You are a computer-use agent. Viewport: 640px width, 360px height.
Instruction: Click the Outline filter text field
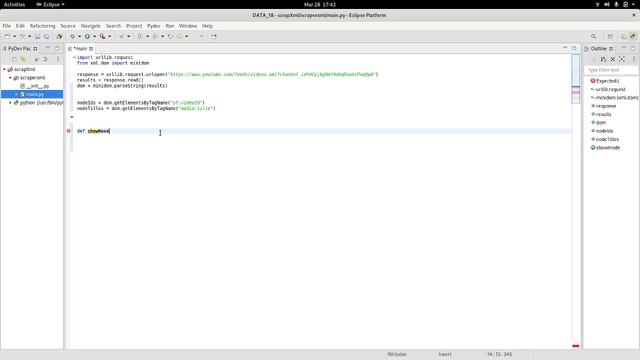tap(611, 70)
